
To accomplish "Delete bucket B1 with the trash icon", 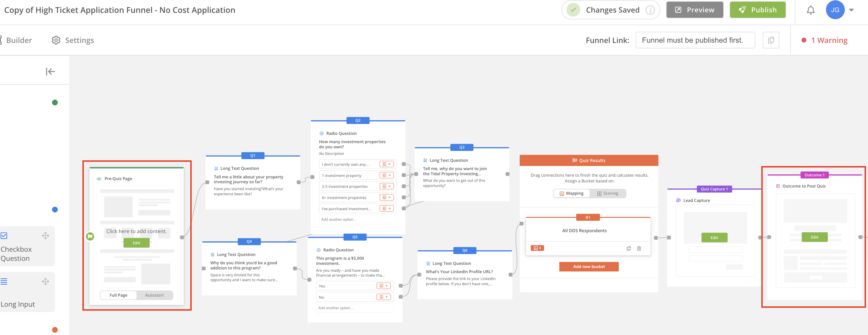I will pos(639,249).
